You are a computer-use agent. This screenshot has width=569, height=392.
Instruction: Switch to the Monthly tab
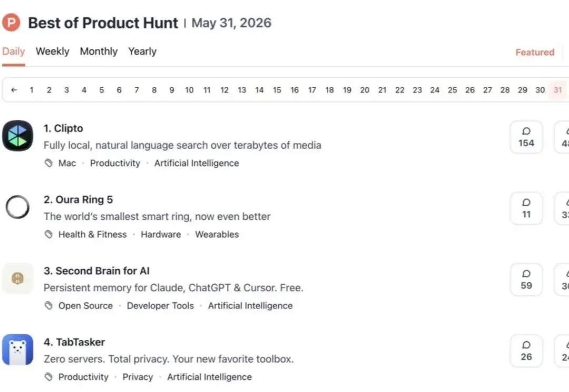99,51
